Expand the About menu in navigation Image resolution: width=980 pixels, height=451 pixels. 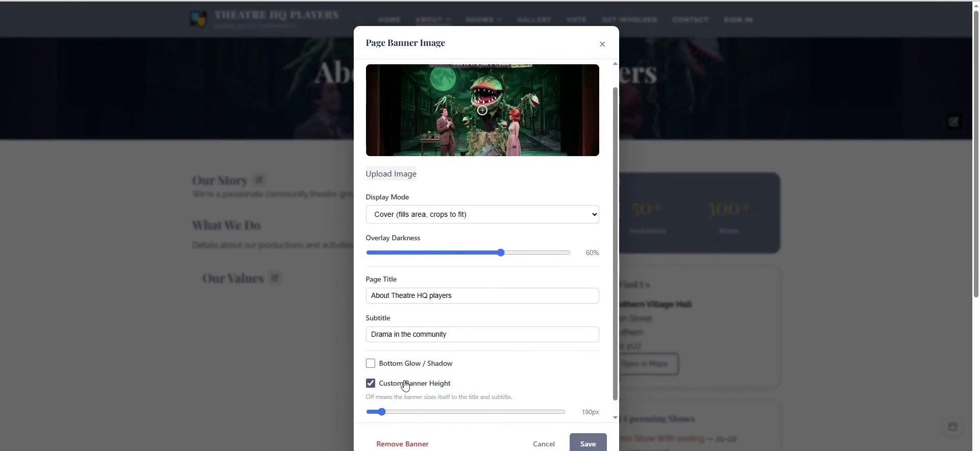point(433,20)
